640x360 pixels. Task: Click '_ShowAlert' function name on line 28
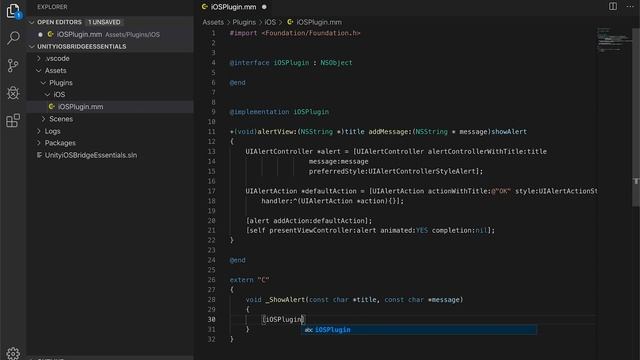[285, 300]
